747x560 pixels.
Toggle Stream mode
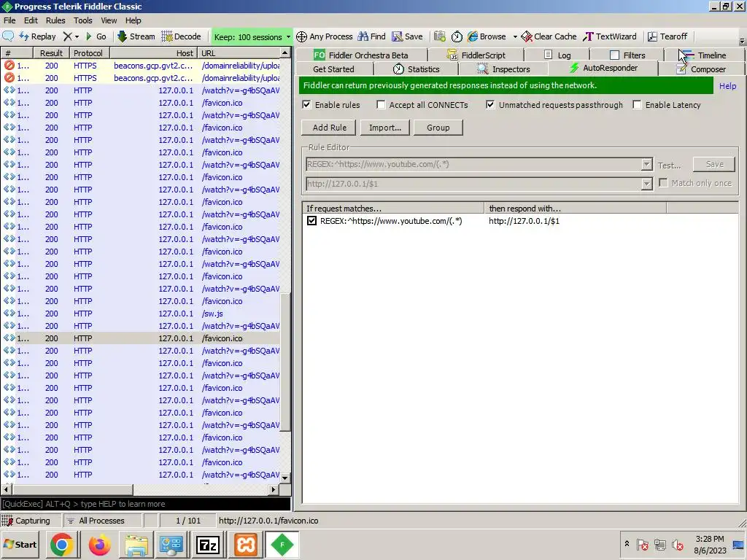tap(136, 36)
